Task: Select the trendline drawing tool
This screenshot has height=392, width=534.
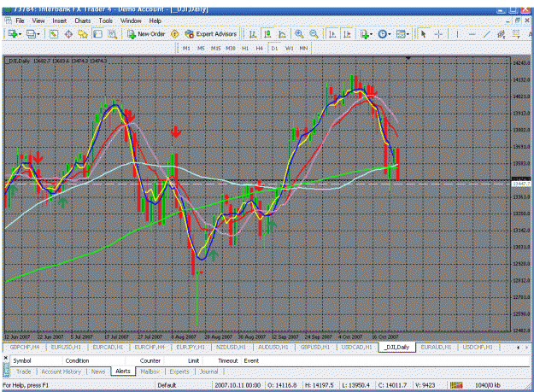Action: point(487,34)
